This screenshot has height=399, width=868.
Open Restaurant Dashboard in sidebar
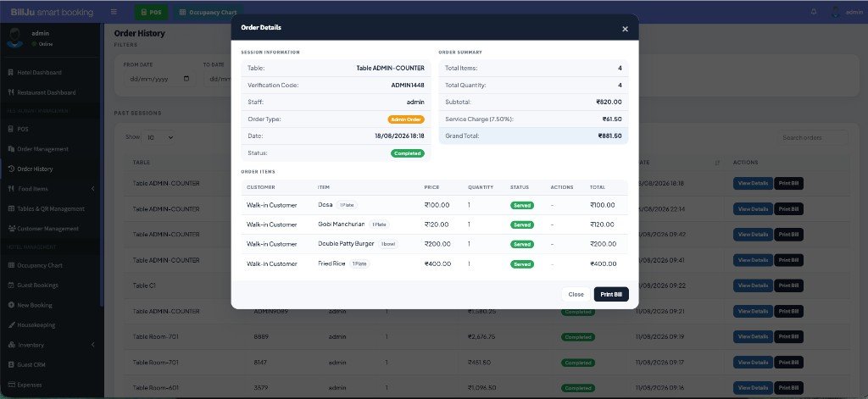(x=46, y=92)
